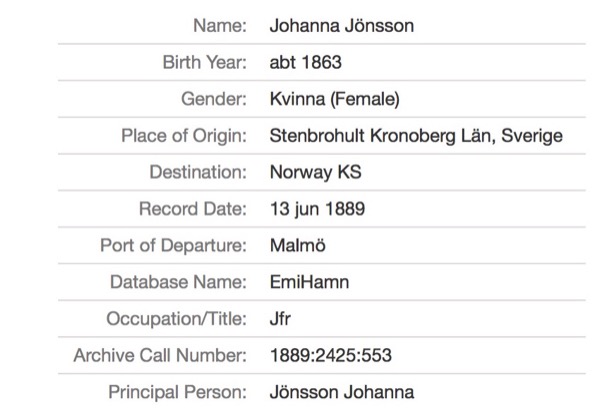Click the Record Date label

(193, 209)
